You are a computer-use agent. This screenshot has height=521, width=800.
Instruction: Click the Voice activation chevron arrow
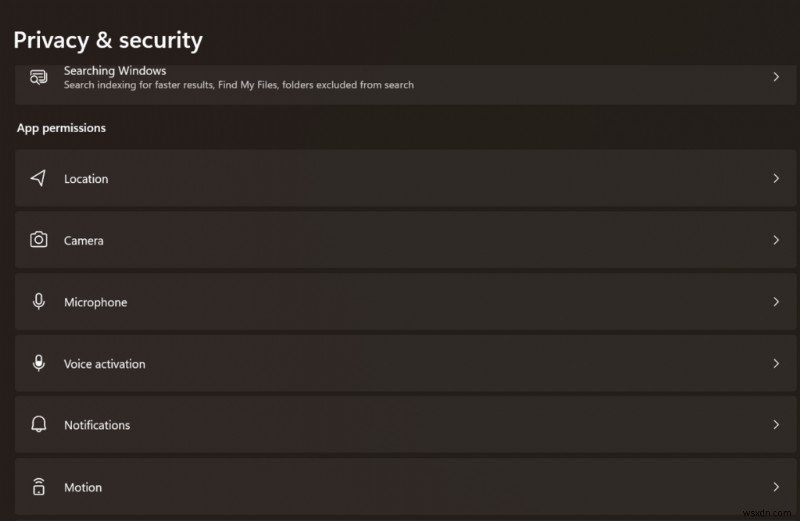coord(776,363)
